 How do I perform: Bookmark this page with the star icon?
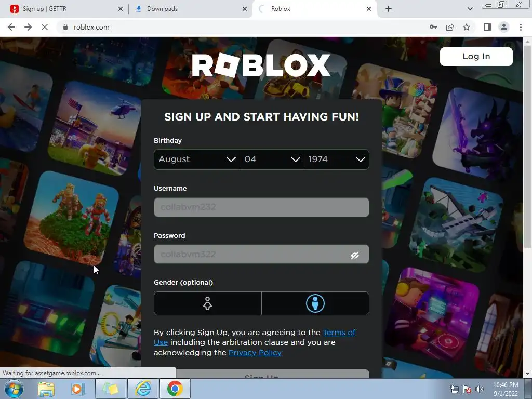(x=467, y=27)
